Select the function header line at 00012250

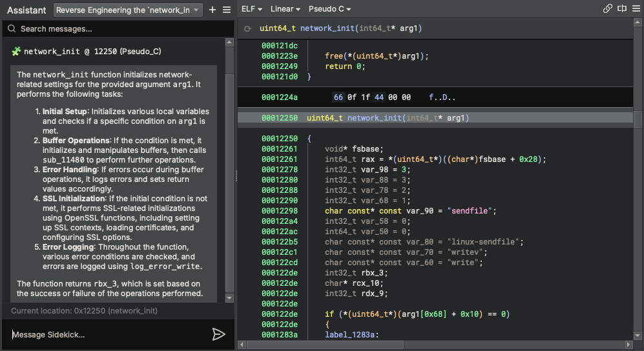tap(435, 117)
